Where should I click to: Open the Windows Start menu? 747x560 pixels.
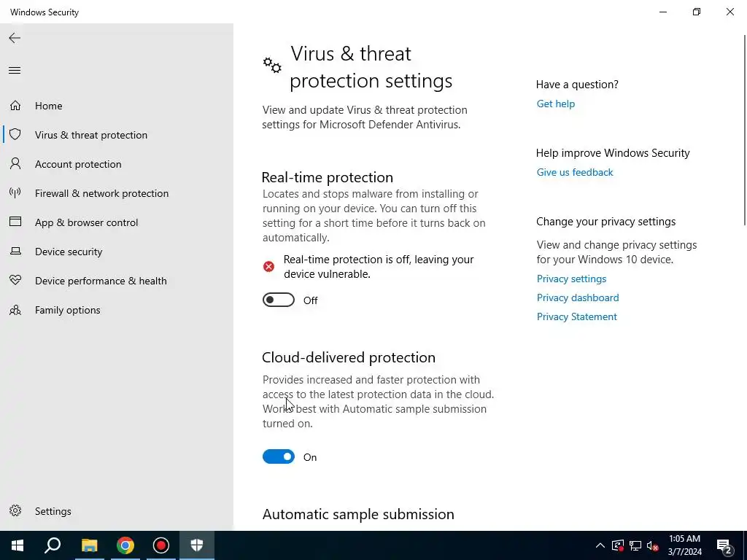click(x=18, y=545)
